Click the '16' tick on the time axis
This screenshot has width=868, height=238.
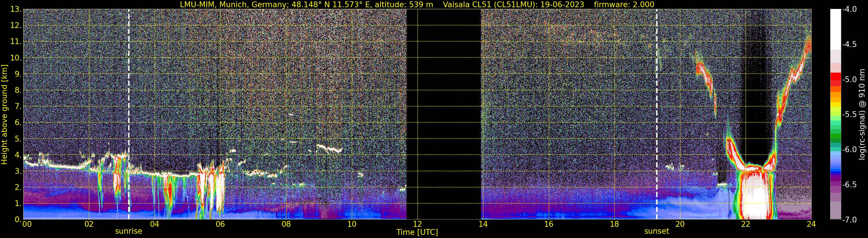548,224
